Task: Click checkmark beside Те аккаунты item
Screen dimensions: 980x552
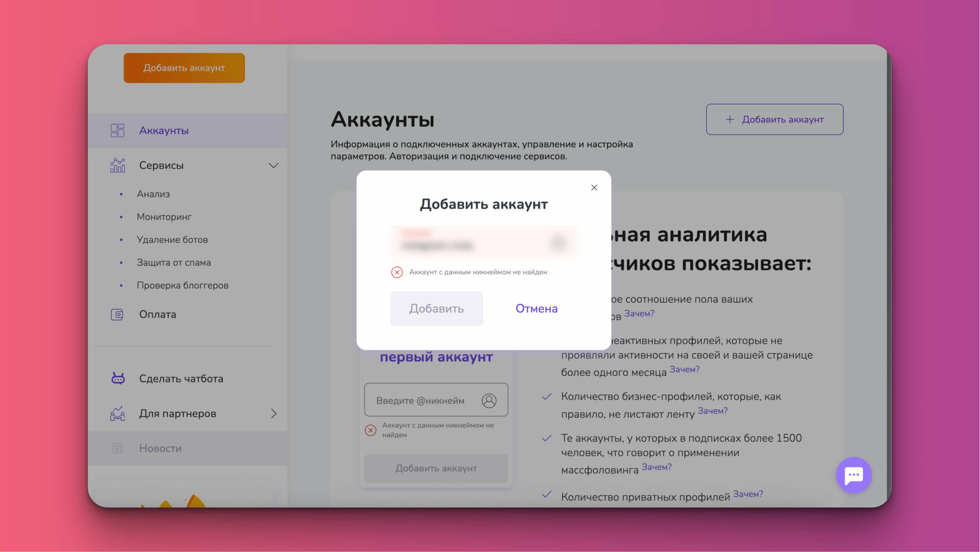Action: pos(547,438)
